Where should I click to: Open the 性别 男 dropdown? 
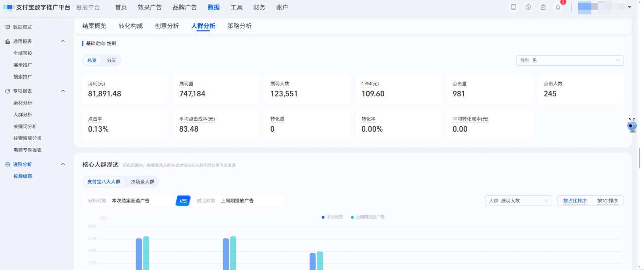point(570,60)
